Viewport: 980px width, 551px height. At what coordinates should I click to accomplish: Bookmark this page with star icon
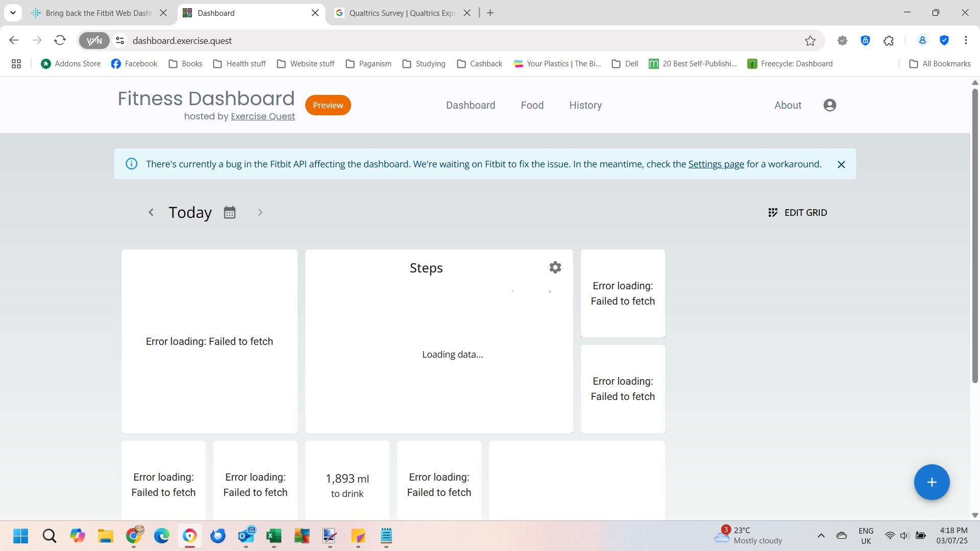[x=810, y=41]
